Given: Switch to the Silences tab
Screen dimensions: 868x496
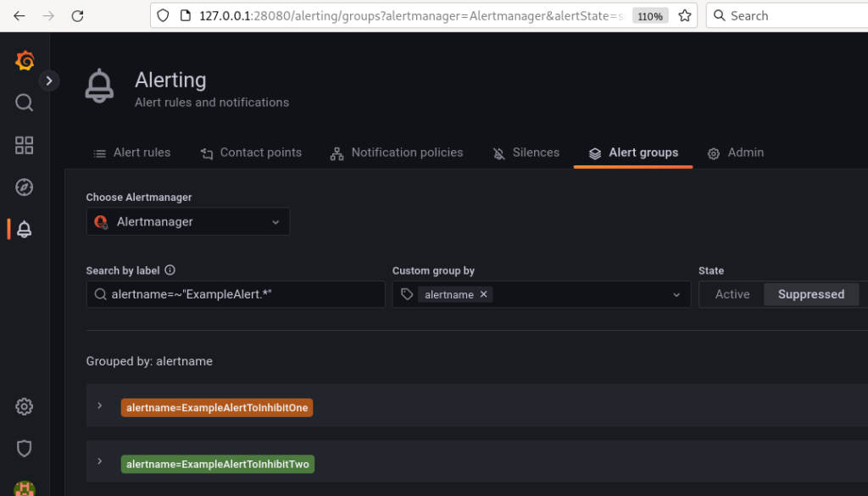Looking at the screenshot, I should point(526,153).
